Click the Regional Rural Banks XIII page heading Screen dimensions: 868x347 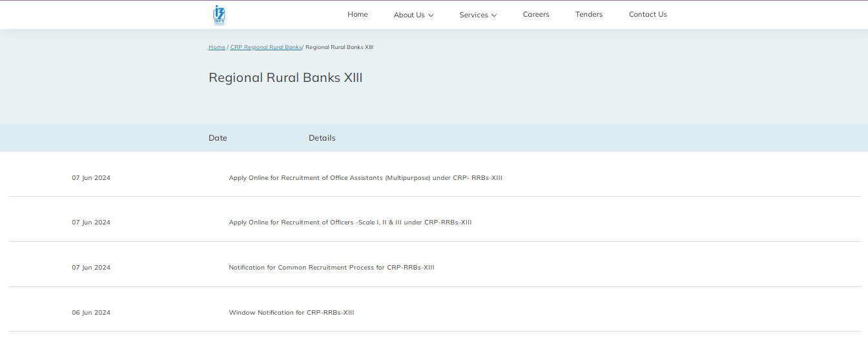point(285,78)
